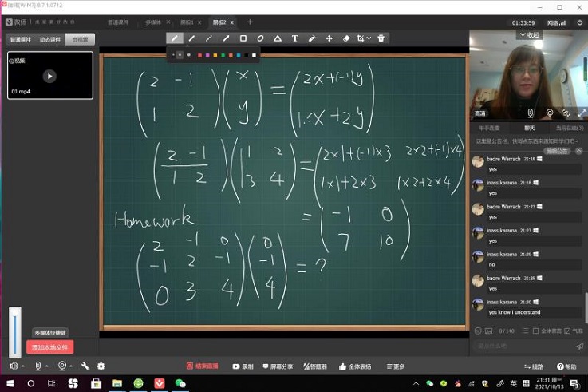Open the gear settings icon at bottom

tap(101, 366)
